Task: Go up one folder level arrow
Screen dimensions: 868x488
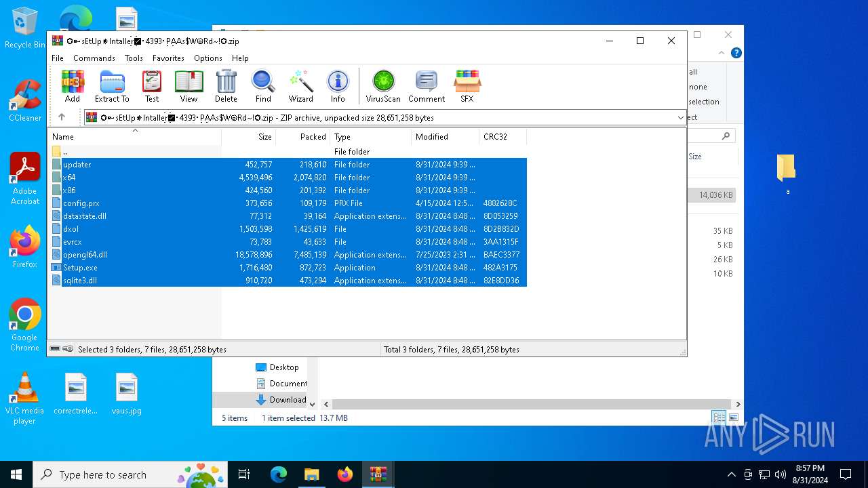Action: tap(62, 117)
